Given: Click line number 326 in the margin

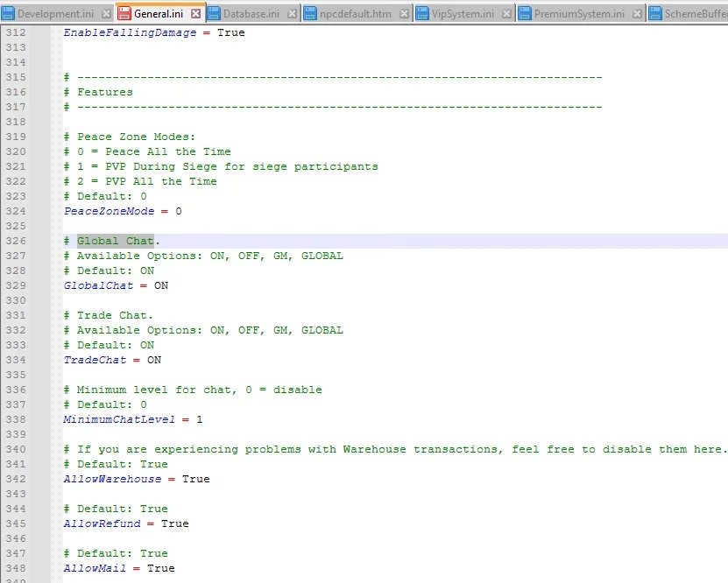Looking at the screenshot, I should tap(16, 242).
